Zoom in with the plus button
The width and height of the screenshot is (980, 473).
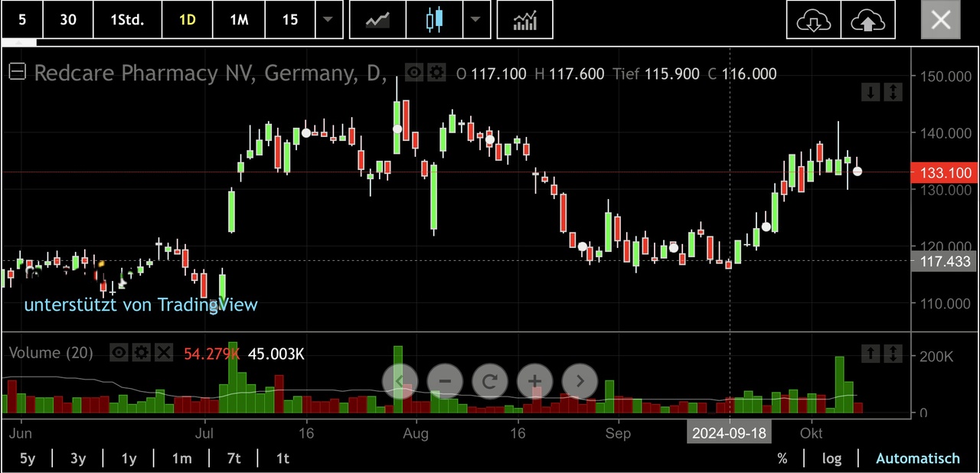534,380
